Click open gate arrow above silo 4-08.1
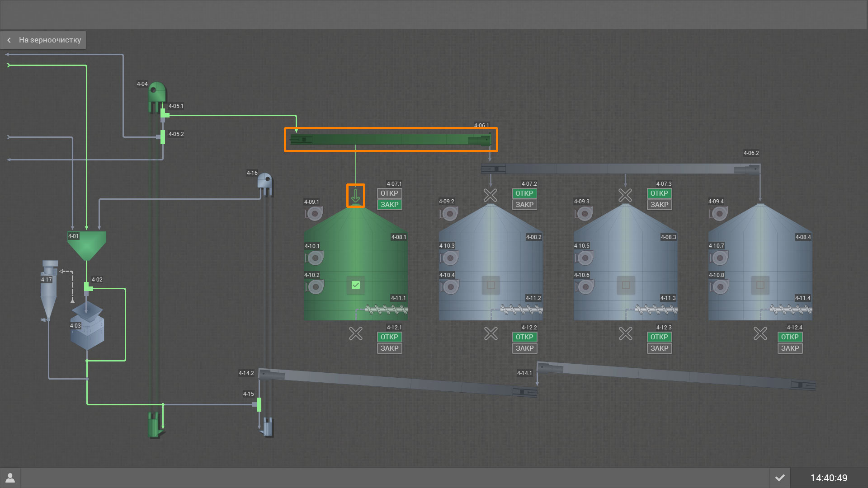This screenshot has height=488, width=868. (x=356, y=196)
